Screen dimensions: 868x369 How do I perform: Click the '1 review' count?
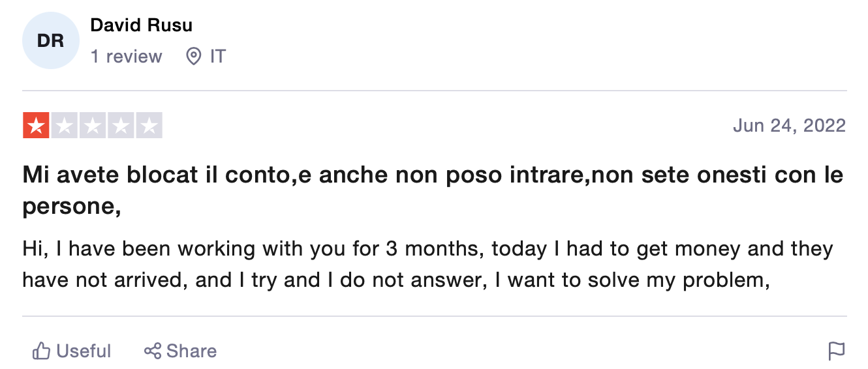(126, 57)
